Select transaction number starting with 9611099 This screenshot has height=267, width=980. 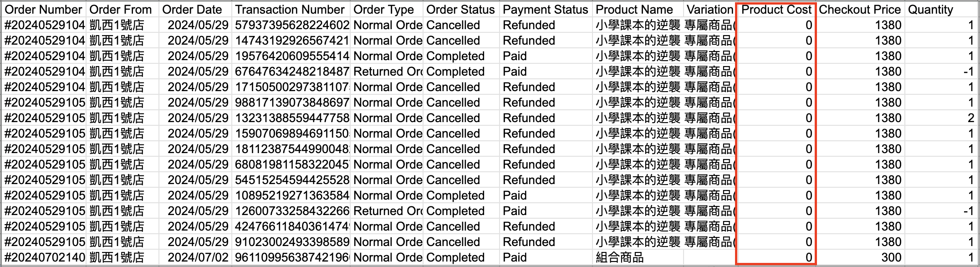point(291,257)
